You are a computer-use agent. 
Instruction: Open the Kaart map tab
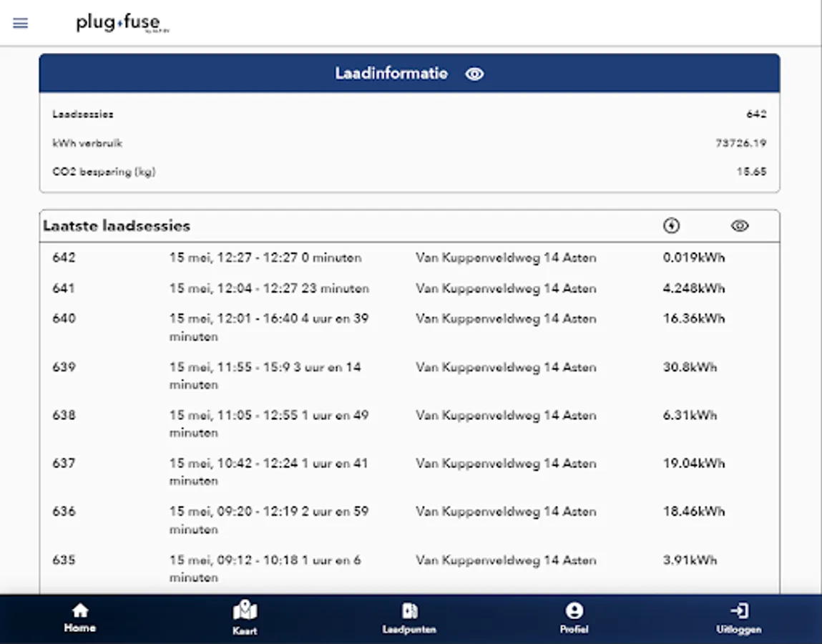(x=245, y=618)
